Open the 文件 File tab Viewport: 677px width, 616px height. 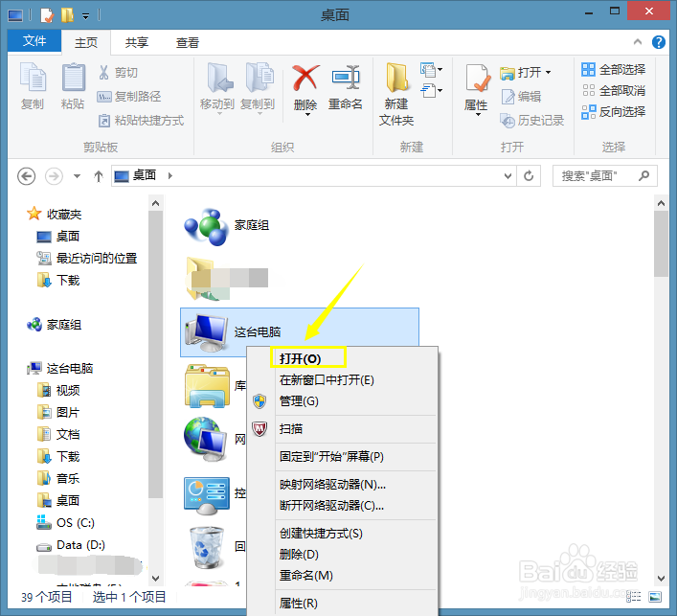34,41
